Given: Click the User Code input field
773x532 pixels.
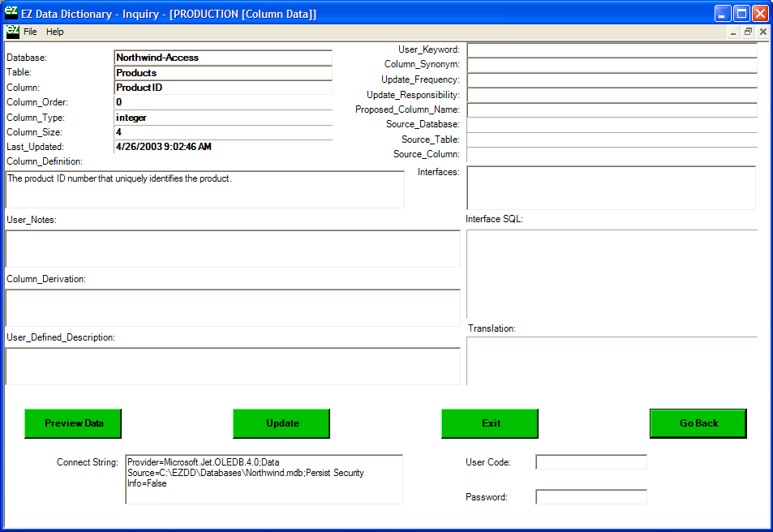Looking at the screenshot, I should click(x=591, y=462).
